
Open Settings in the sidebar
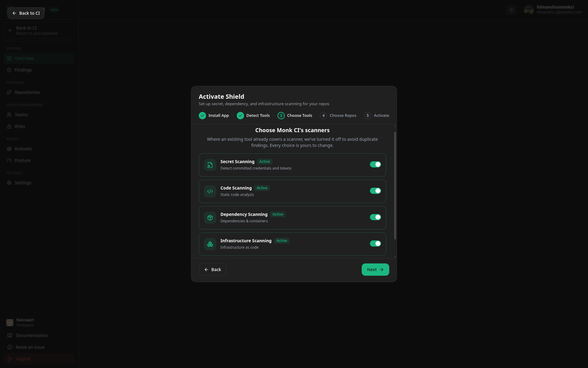[39, 183]
